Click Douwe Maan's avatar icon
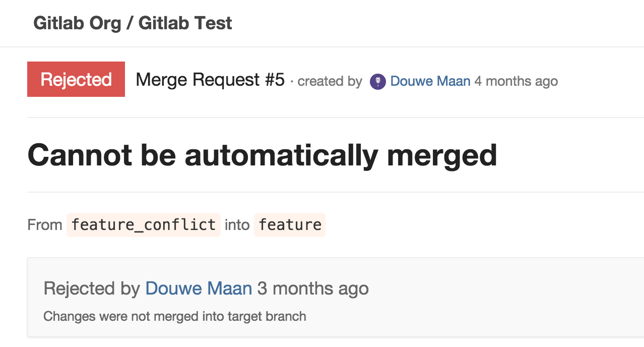The image size is (644, 347). point(378,81)
